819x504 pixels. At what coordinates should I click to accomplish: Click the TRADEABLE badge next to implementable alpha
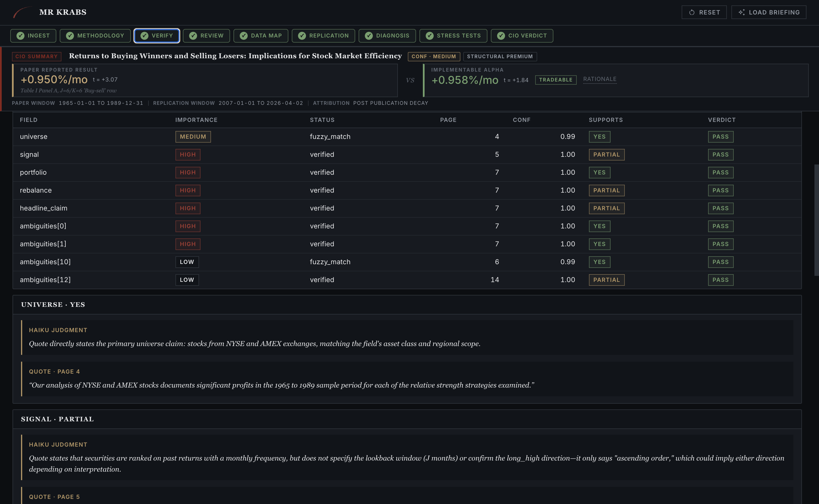(555, 80)
